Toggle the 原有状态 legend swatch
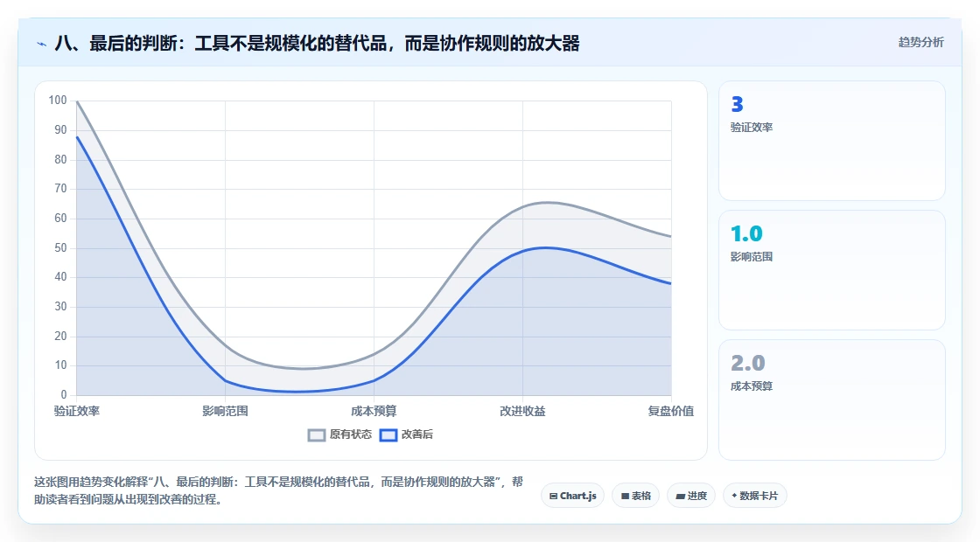 pos(317,434)
